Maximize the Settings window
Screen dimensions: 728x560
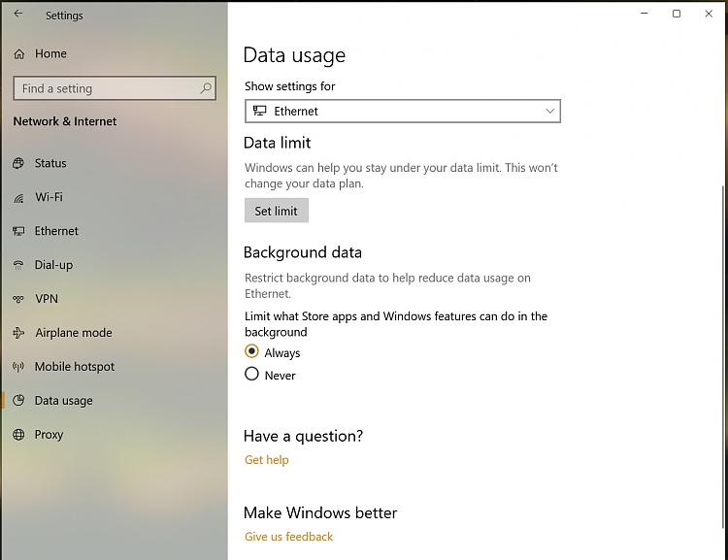pyautogui.click(x=677, y=14)
